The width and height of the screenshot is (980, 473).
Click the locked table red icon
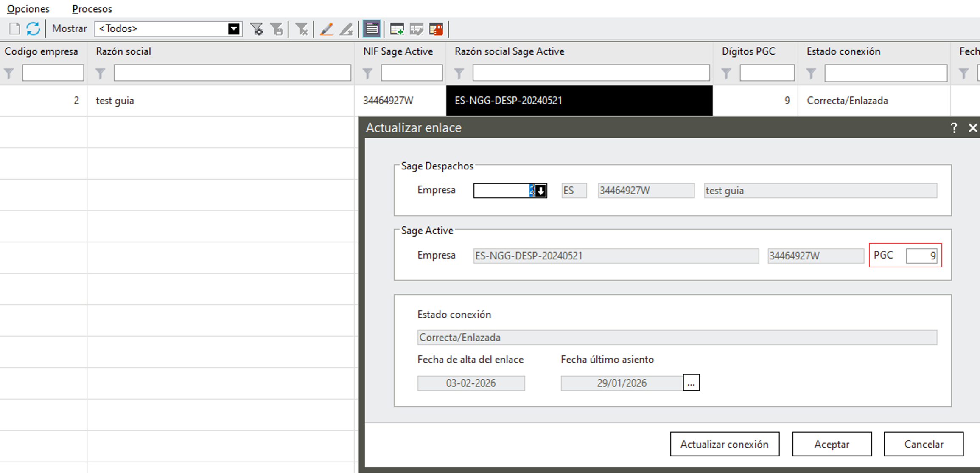point(436,29)
